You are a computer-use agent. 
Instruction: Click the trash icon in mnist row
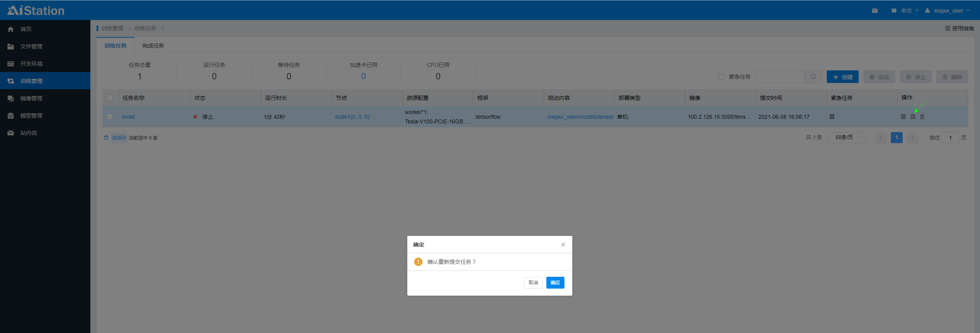pos(922,117)
